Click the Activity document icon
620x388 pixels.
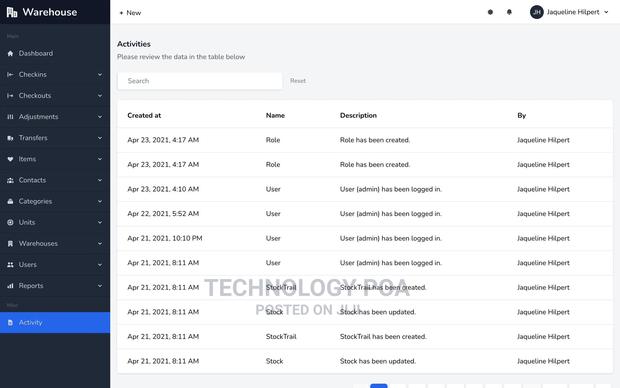point(10,323)
